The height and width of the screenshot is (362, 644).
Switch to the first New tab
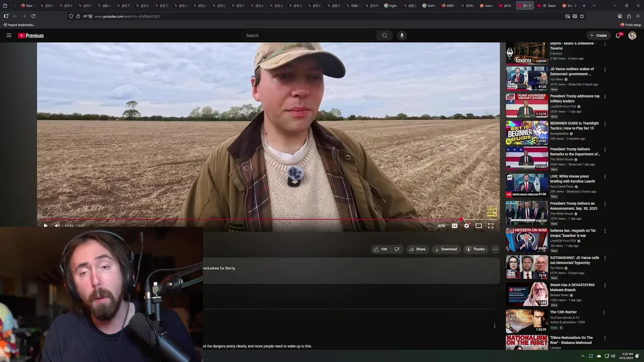click(x=27, y=6)
